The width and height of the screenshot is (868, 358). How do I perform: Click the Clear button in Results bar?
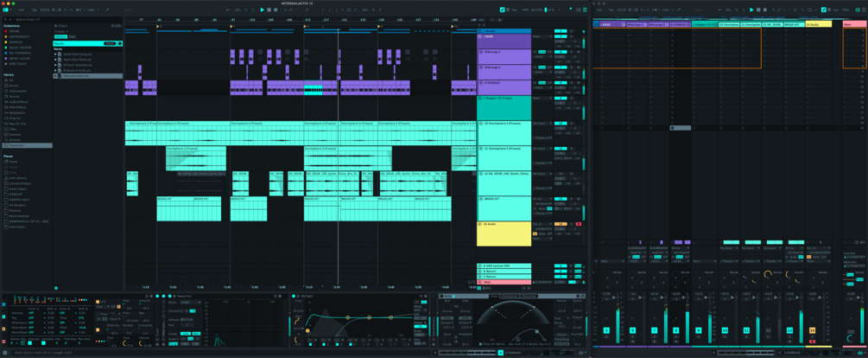pyautogui.click(x=109, y=43)
